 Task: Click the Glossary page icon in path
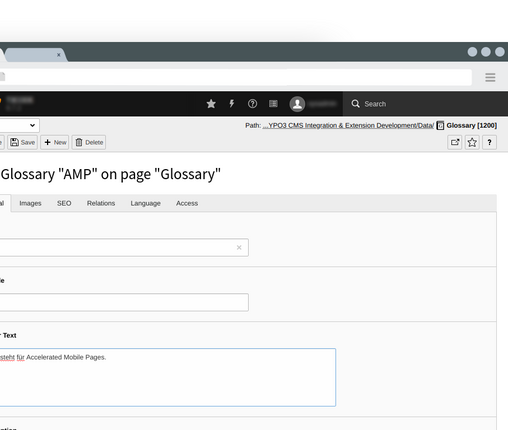(x=440, y=126)
